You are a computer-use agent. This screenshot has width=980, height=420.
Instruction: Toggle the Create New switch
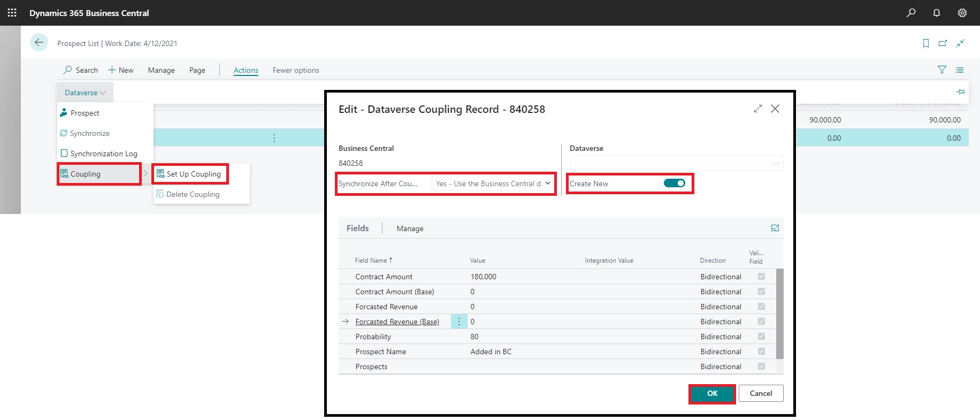coord(674,184)
